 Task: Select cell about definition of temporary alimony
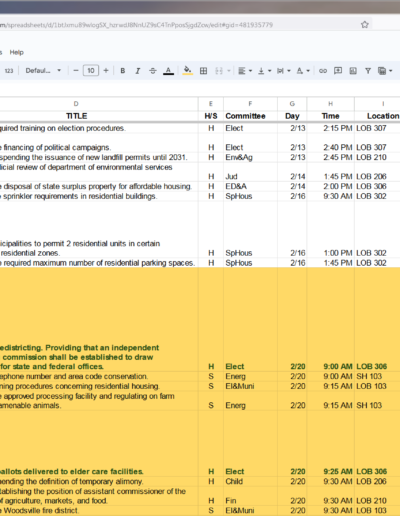coord(99,481)
